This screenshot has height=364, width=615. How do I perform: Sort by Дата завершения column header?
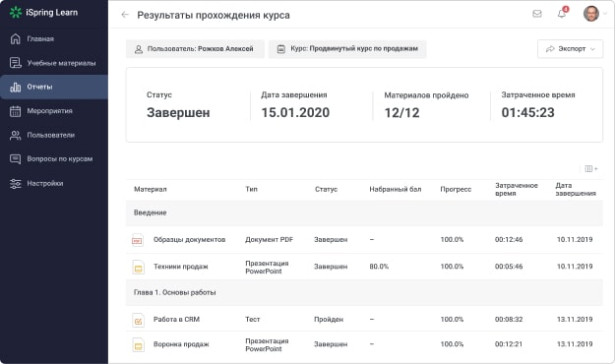[576, 189]
